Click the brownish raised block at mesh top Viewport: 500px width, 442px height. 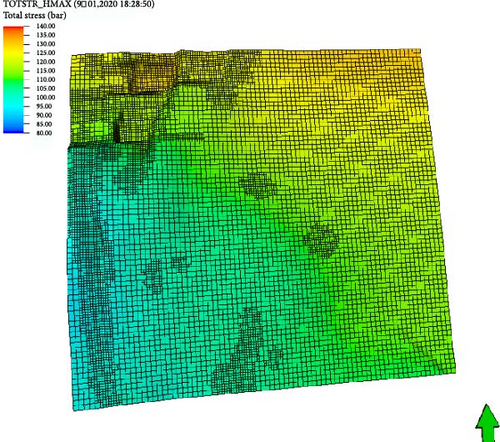pos(152,76)
